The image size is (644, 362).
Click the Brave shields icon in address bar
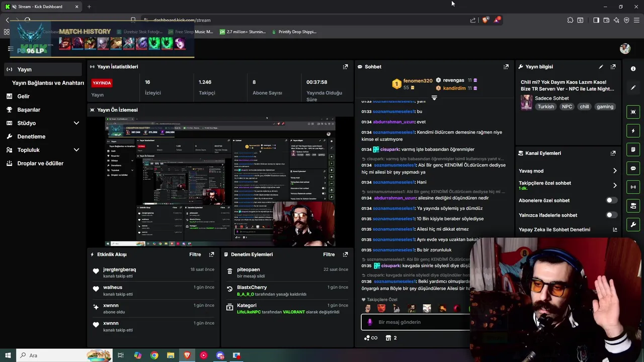tap(485, 20)
